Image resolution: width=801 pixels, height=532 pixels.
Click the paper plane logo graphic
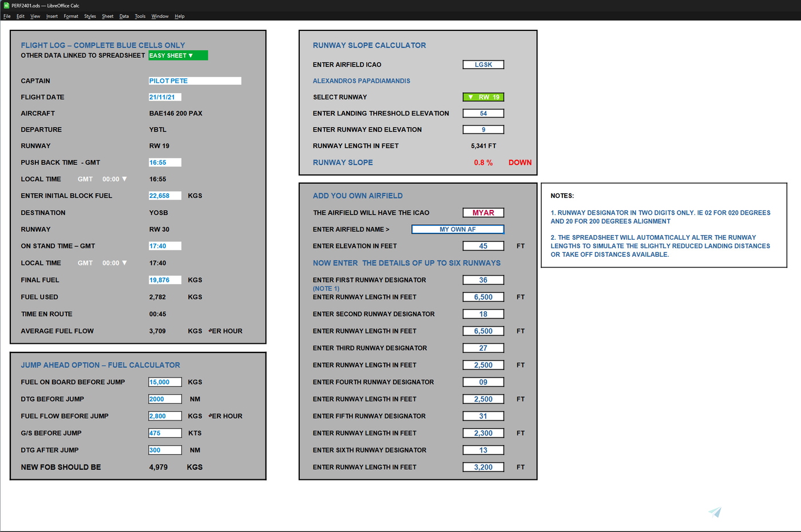coord(714,511)
